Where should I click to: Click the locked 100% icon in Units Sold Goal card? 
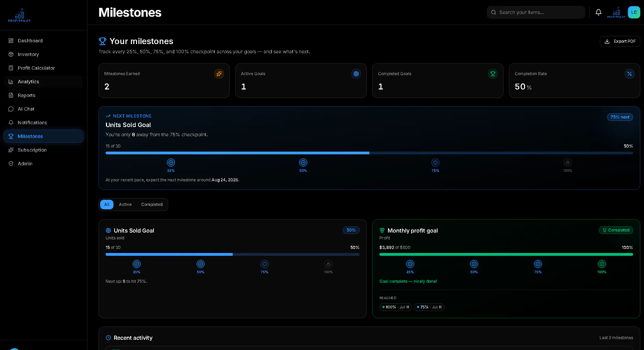(x=328, y=264)
